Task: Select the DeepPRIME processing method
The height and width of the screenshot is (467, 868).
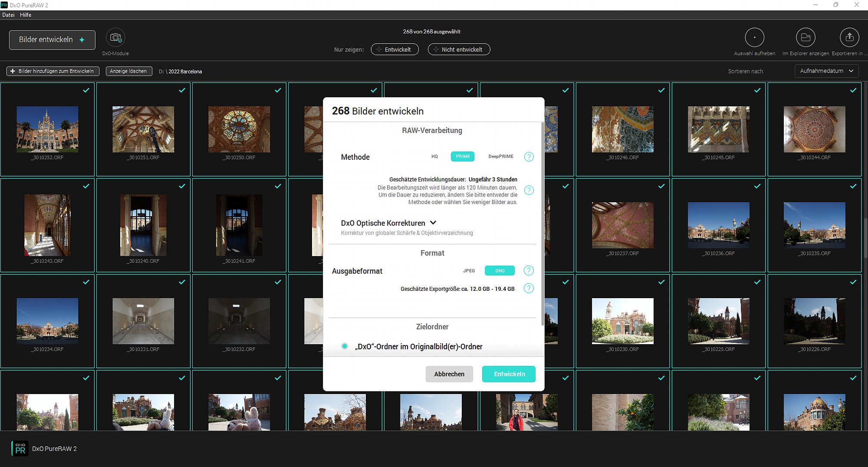Action: click(500, 157)
